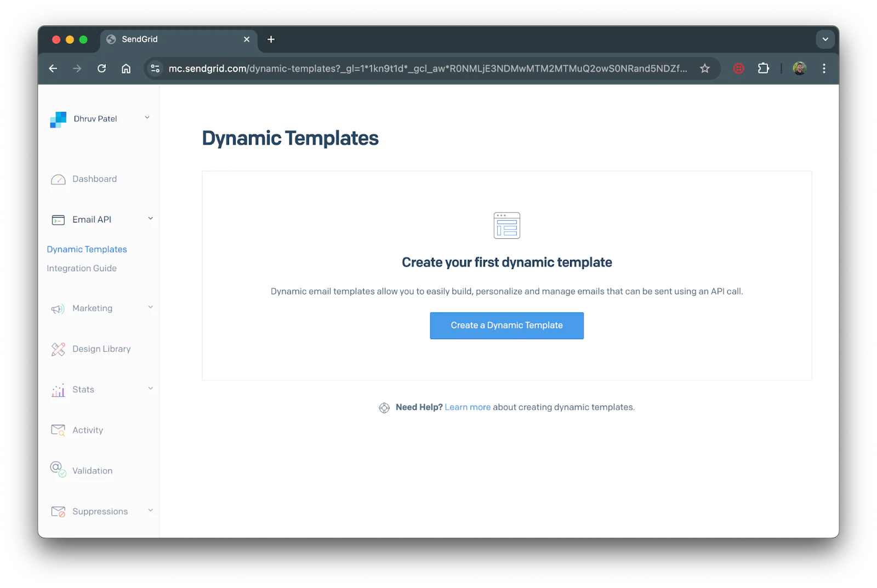Click the Activity envelope search icon

point(58,431)
